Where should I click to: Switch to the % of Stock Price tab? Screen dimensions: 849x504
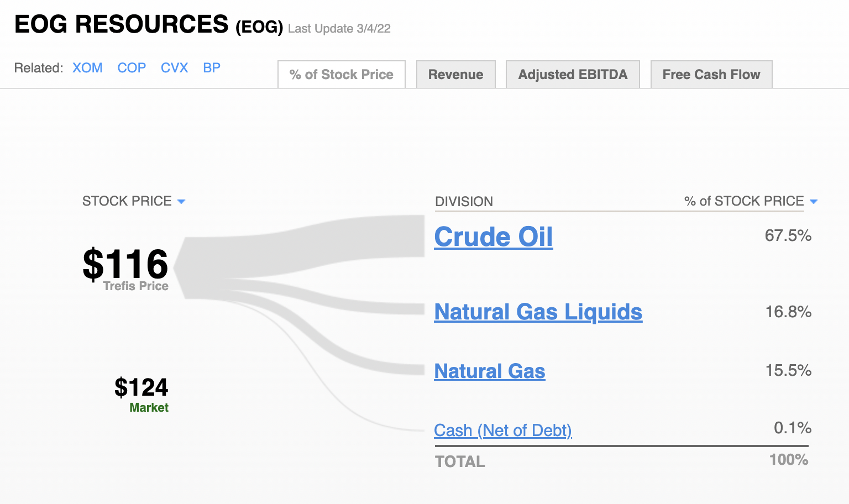tap(342, 75)
